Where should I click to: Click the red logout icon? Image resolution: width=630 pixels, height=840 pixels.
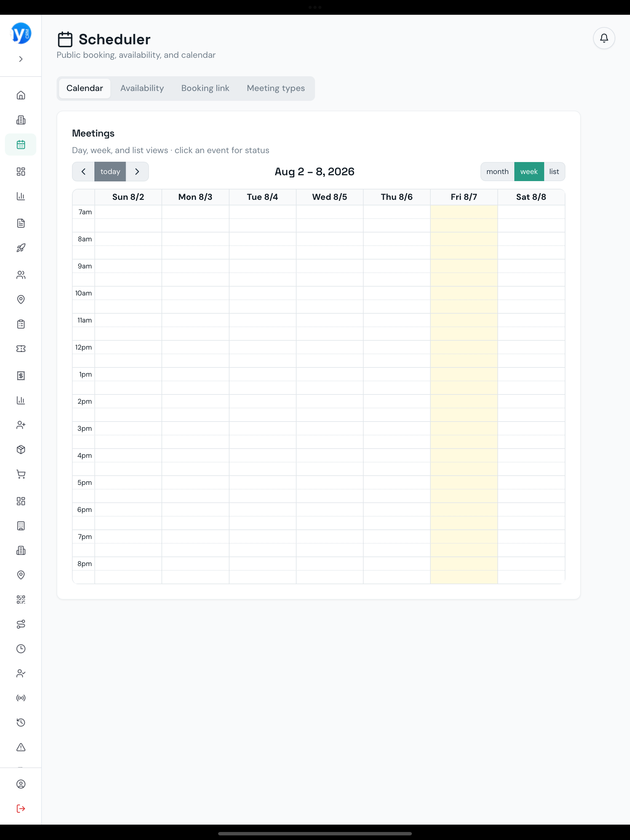[x=21, y=809]
